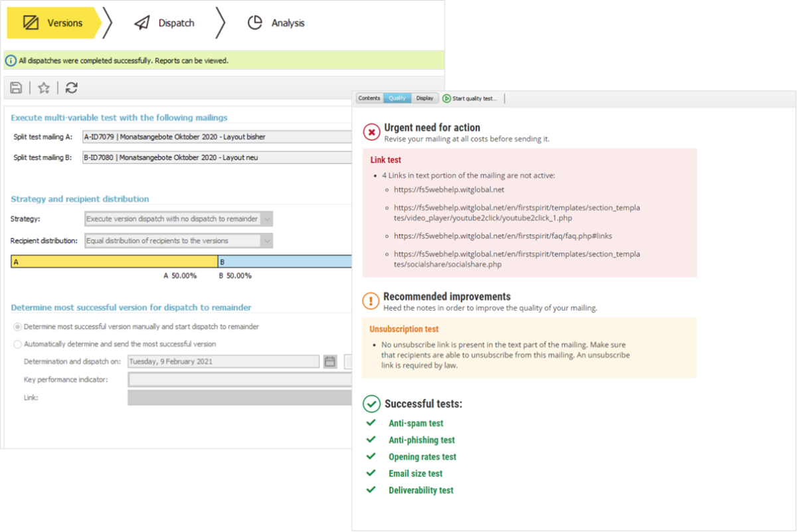Switch to the Display tab

(x=424, y=98)
